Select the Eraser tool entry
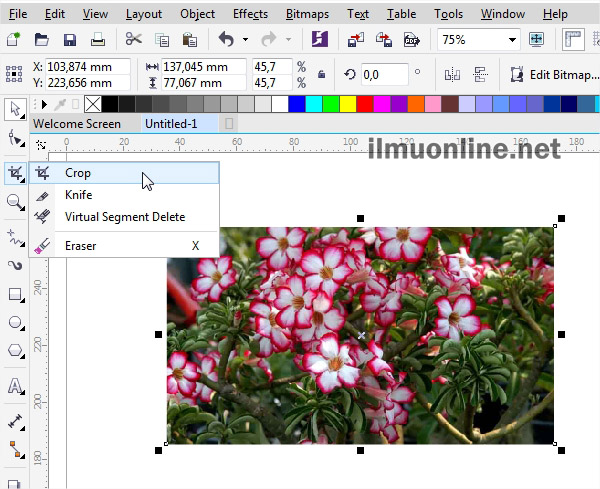 [79, 245]
